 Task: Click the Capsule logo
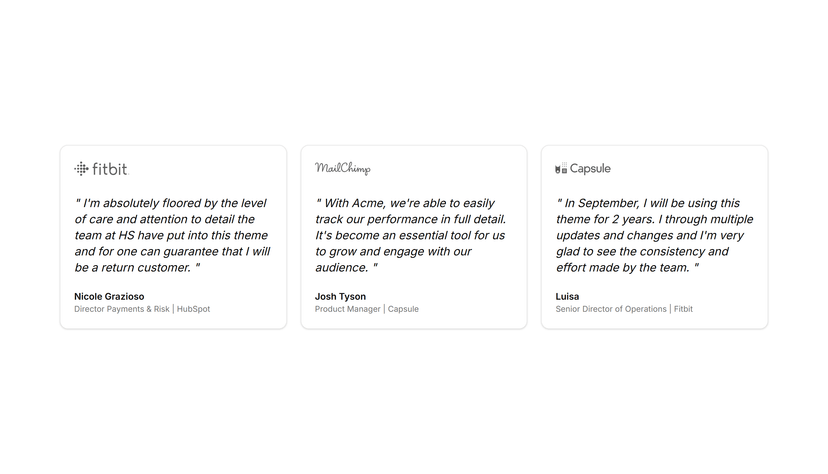(x=583, y=168)
